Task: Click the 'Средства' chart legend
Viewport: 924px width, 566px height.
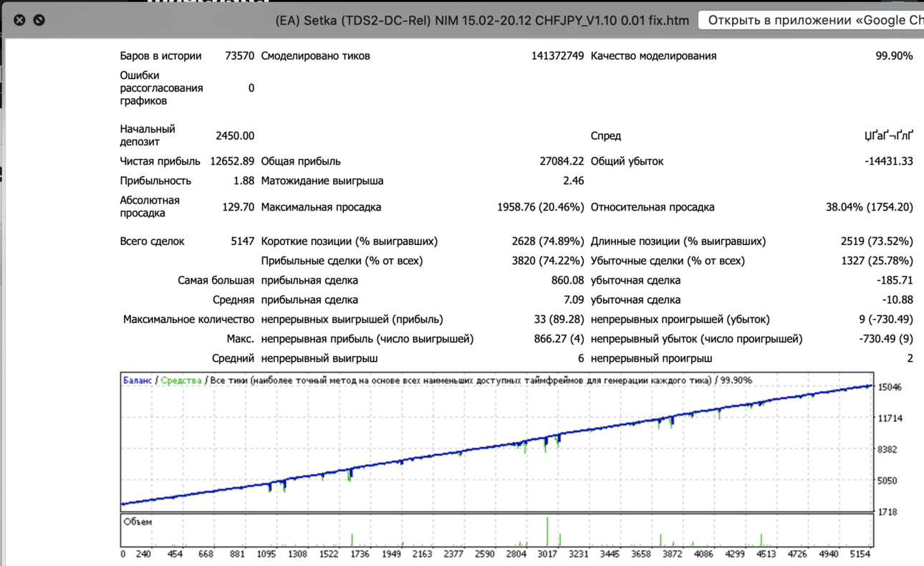Action: [x=181, y=380]
